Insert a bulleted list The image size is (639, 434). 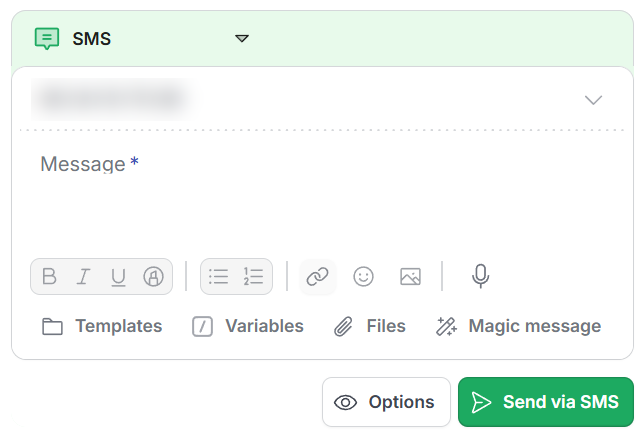point(218,276)
